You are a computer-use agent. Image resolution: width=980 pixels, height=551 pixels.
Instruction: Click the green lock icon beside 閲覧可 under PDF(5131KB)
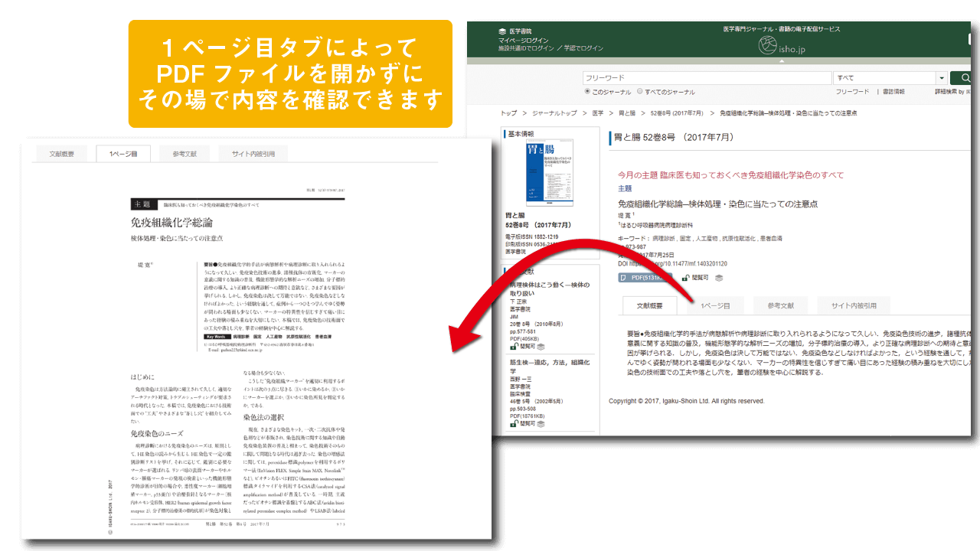click(x=686, y=277)
